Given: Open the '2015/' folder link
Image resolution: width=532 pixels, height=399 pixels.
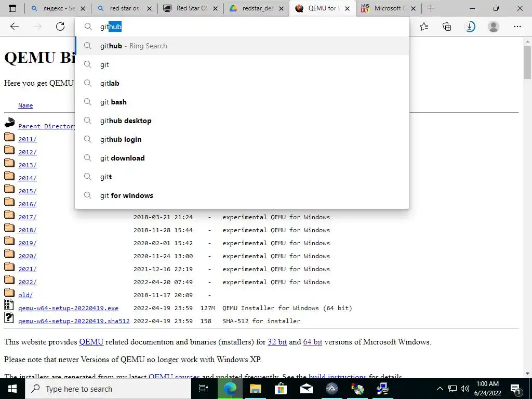Looking at the screenshot, I should pos(28,191).
